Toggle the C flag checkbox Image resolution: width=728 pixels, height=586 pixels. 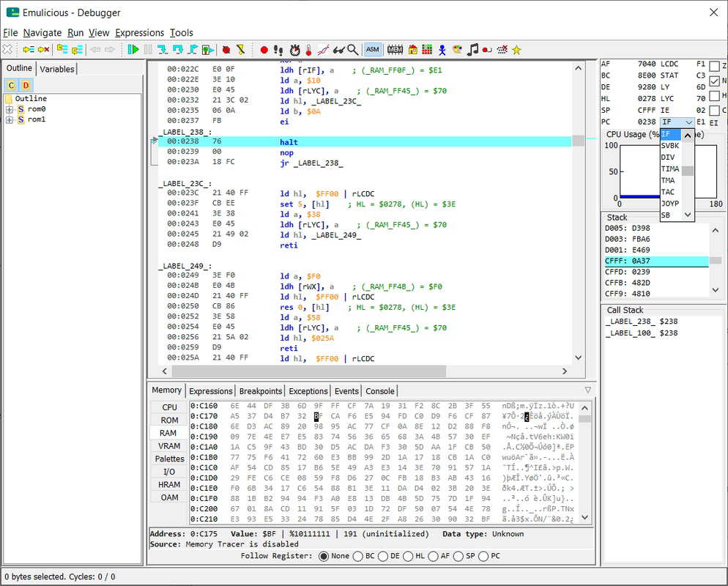click(x=715, y=111)
